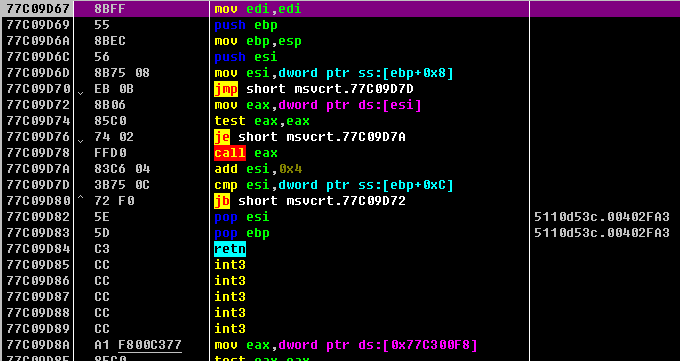680x361 pixels.
Task: Click address 77C09D70
Action: [x=38, y=89]
